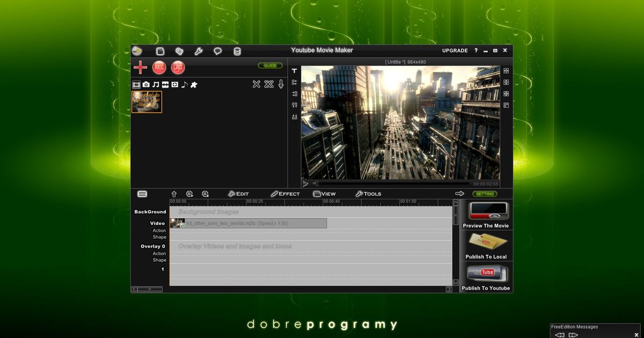Image resolution: width=644 pixels, height=338 pixels.
Task: Activate the Text tool beside the preview
Action: tap(294, 71)
